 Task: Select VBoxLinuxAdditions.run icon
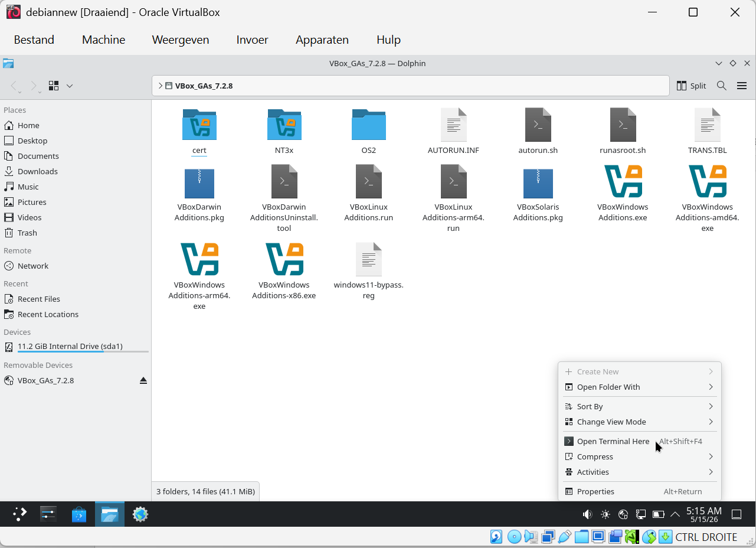369,181
